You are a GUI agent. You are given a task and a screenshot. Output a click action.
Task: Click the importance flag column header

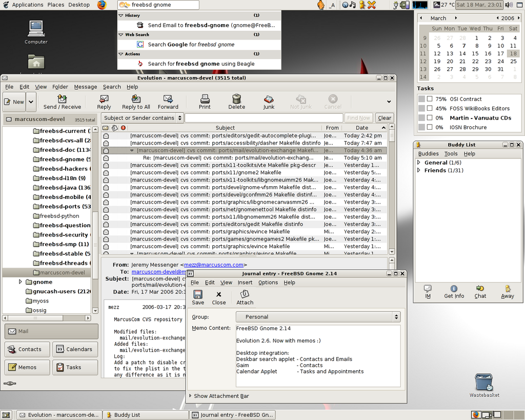(x=123, y=128)
